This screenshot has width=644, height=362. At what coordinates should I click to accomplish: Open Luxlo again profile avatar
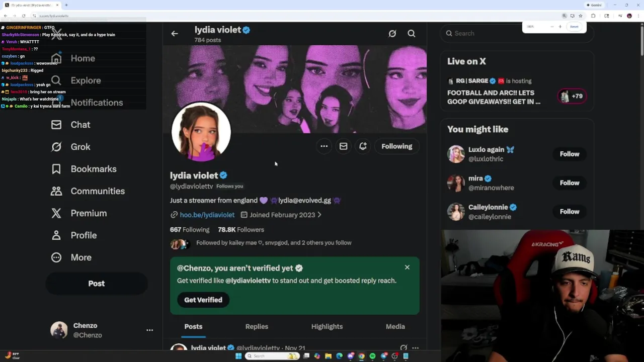pyautogui.click(x=456, y=154)
